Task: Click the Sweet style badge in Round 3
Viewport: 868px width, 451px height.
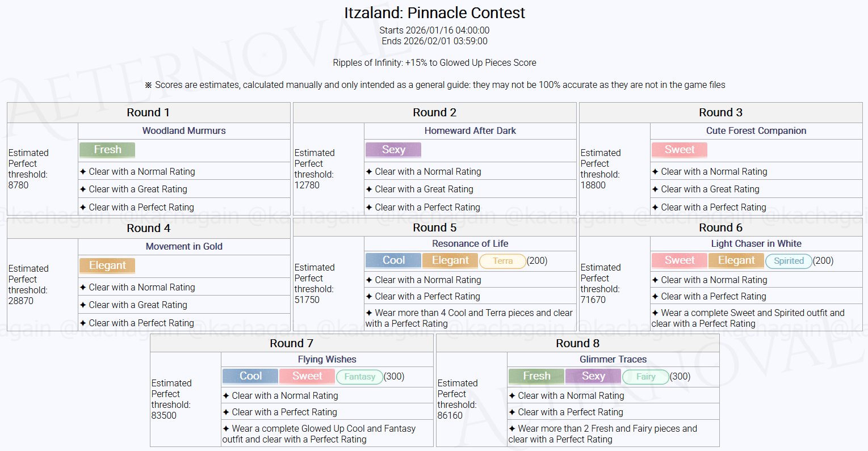Action: coord(680,150)
